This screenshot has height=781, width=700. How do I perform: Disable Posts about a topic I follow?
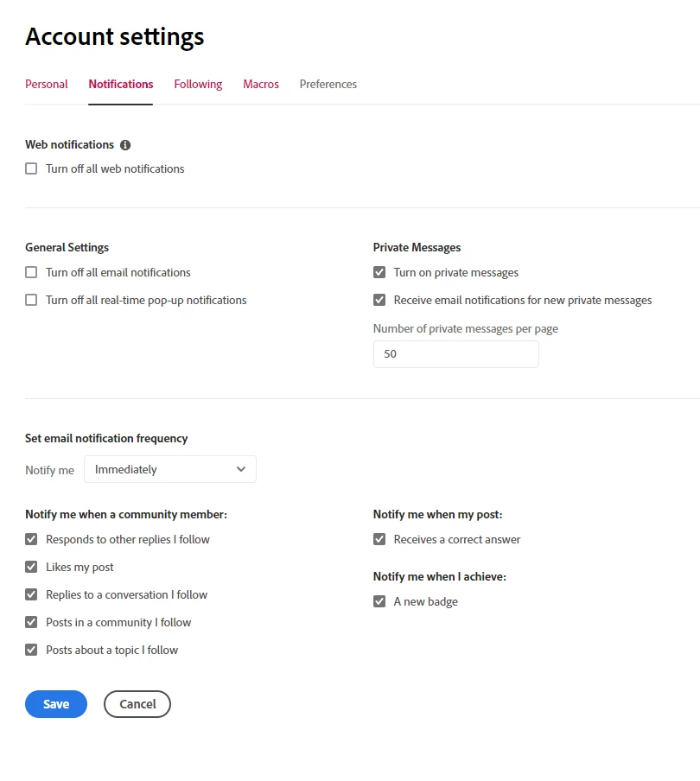tap(31, 651)
